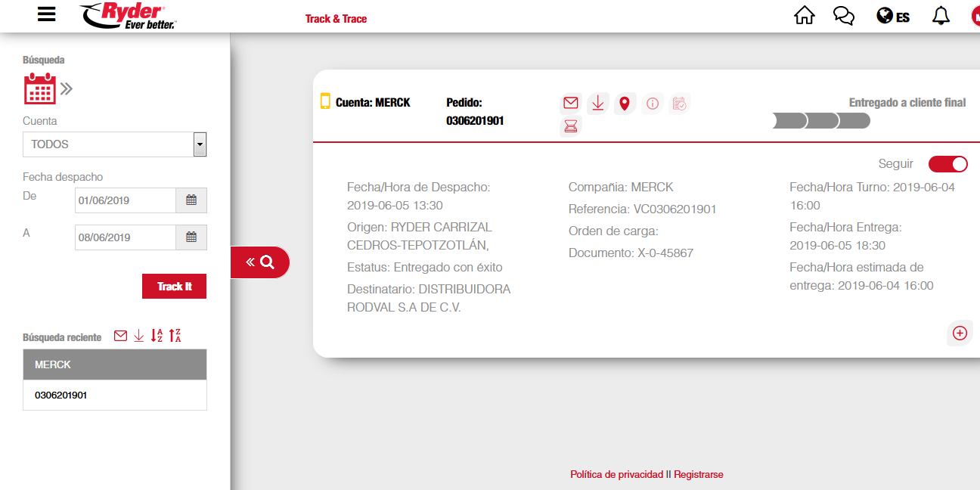Image resolution: width=980 pixels, height=490 pixels.
Task: Expand order details with plus icon
Action: pos(960,333)
